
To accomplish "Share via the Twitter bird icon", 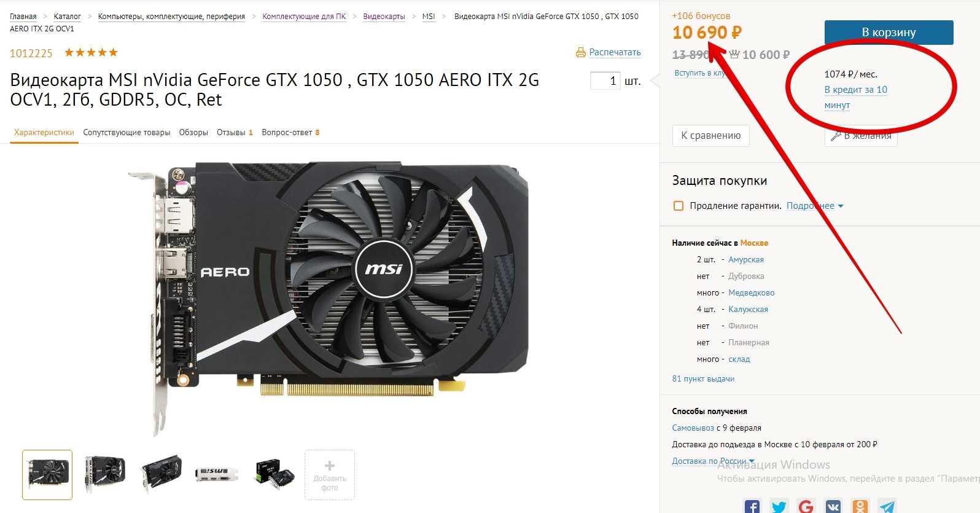I will tap(779, 506).
